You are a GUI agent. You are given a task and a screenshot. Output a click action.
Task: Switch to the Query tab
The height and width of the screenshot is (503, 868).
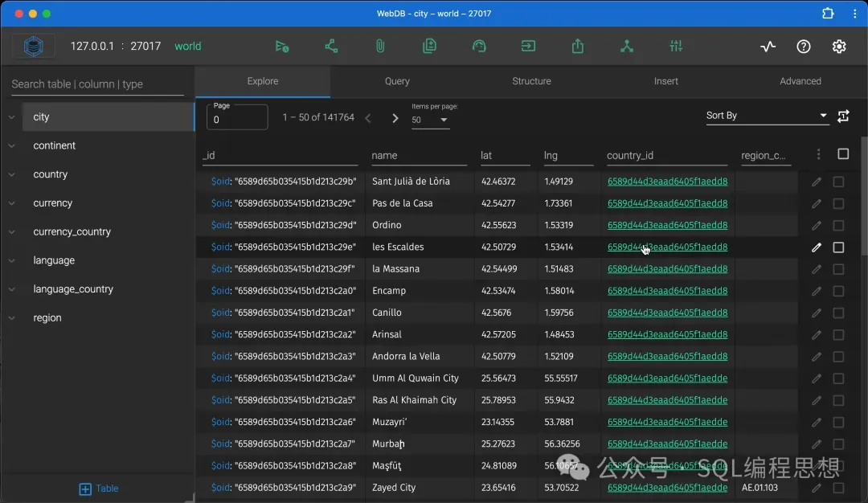pyautogui.click(x=398, y=81)
